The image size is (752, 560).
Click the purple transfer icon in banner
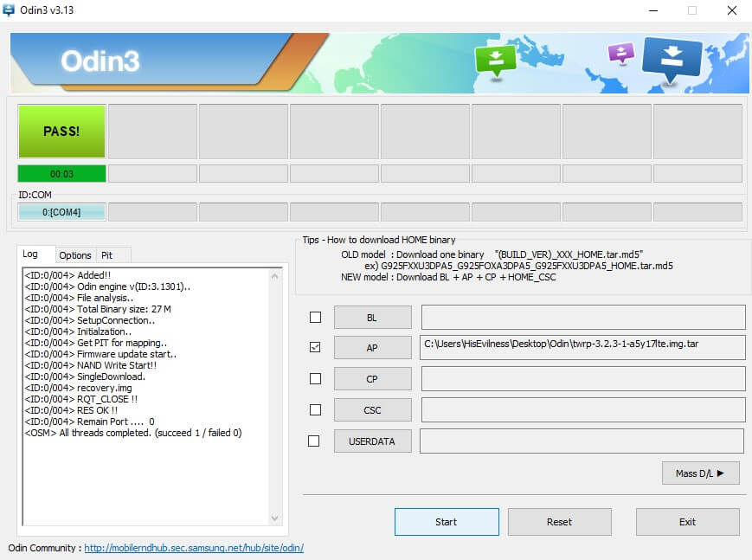[x=621, y=53]
